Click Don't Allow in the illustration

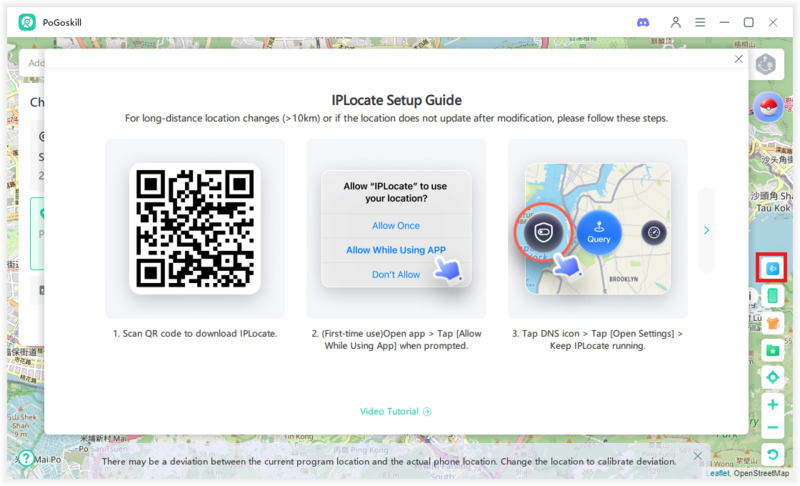pos(396,274)
